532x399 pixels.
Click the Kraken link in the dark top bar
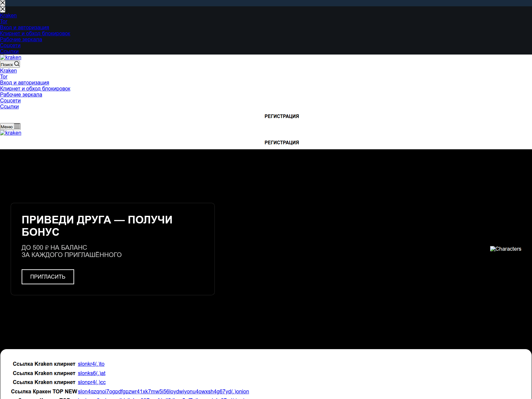click(8, 15)
